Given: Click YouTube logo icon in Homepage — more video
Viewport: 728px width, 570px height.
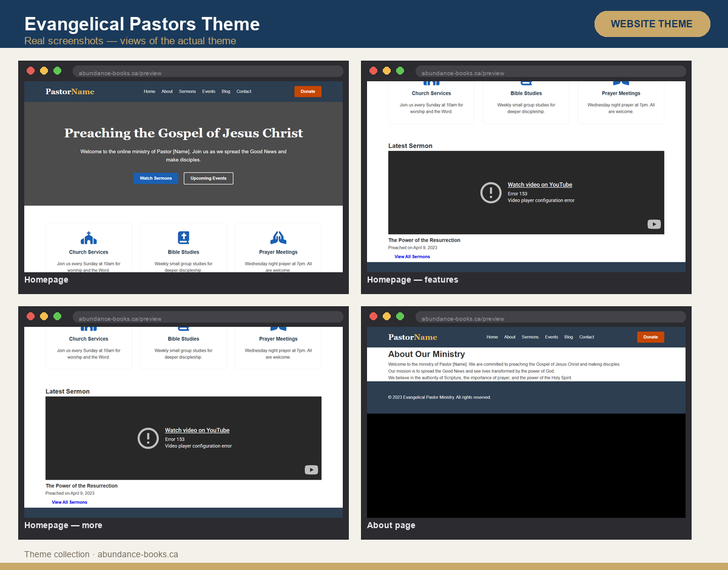Looking at the screenshot, I should tap(311, 470).
